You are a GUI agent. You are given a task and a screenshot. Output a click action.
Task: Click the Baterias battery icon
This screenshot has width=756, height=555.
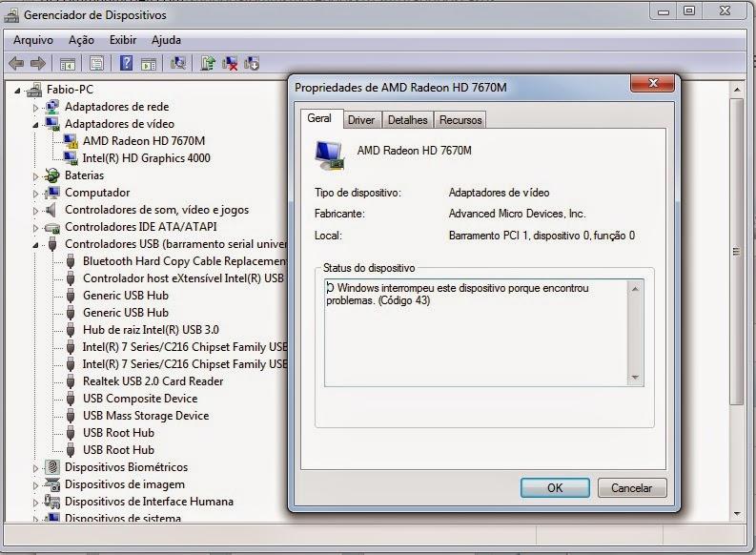(51, 175)
